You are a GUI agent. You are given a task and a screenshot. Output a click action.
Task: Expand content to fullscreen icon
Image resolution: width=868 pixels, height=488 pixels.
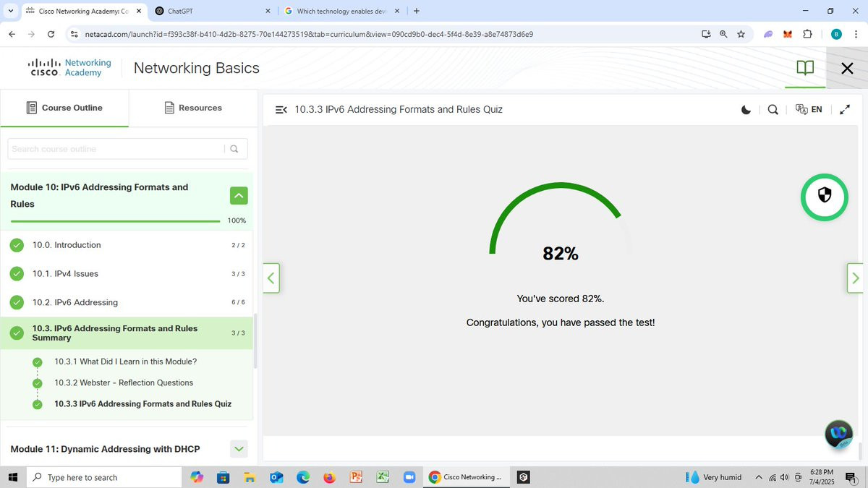coord(845,110)
